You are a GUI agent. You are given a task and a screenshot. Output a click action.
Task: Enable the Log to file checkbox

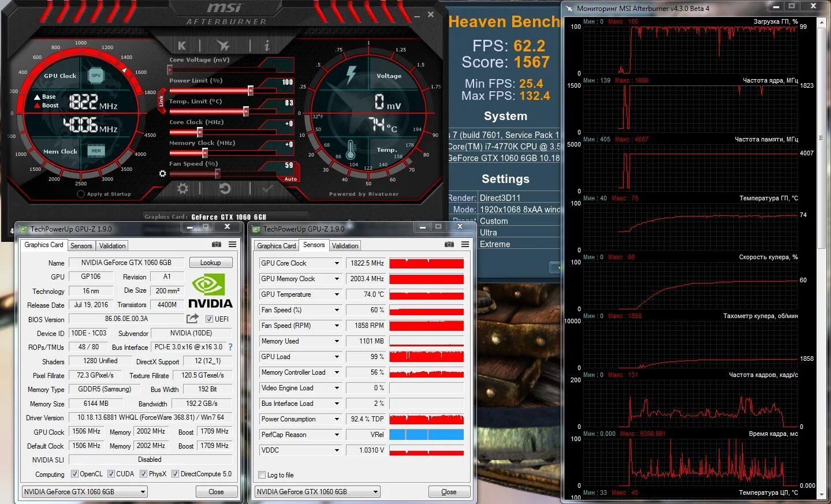(262, 475)
